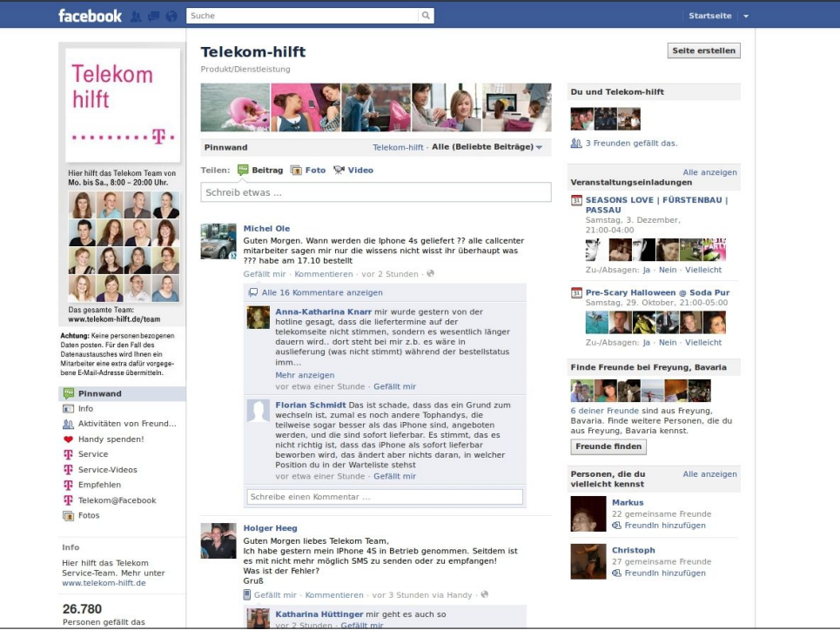This screenshot has height=630, width=840.
Task: Click the Fotos sidebar icon
Action: pyautogui.click(x=68, y=516)
